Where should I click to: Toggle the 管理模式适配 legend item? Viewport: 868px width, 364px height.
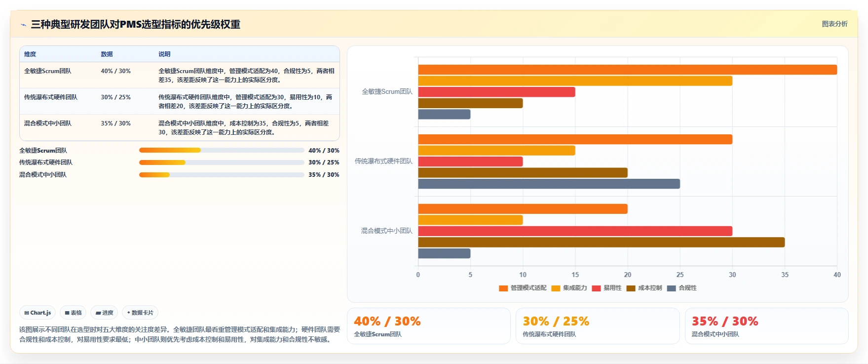[523, 288]
